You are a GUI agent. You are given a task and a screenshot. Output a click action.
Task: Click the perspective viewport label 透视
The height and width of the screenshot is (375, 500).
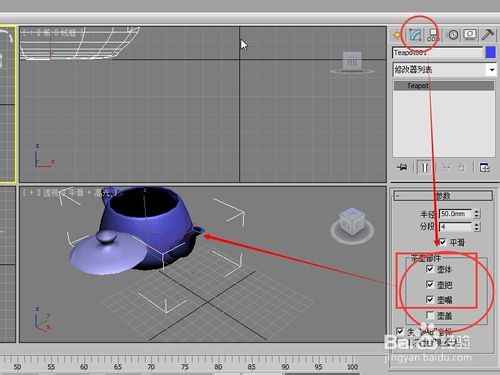pos(52,192)
